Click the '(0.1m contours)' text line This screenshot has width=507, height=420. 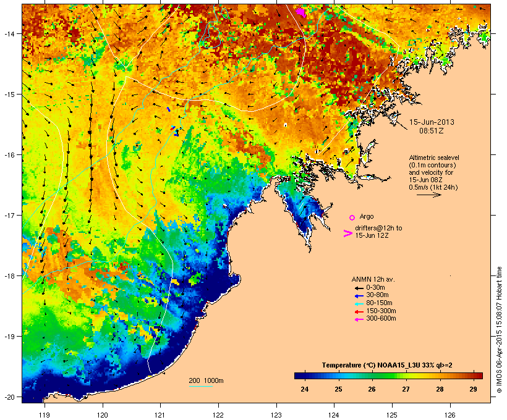click(x=433, y=165)
